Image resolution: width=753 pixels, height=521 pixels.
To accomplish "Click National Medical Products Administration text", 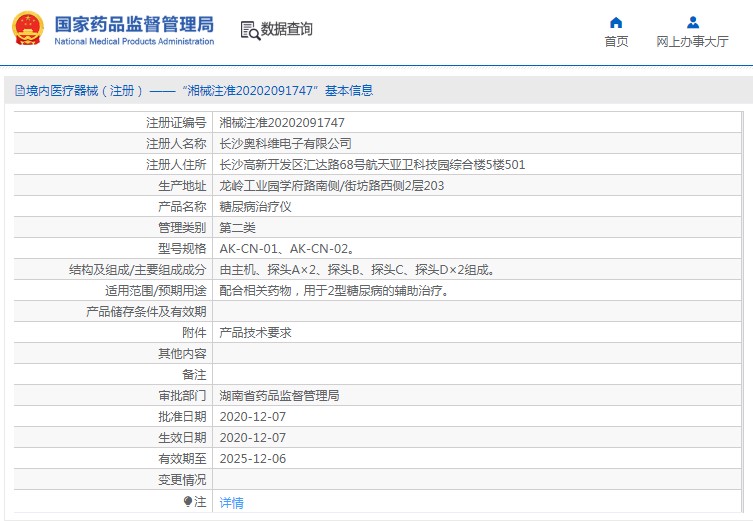I will (134, 41).
